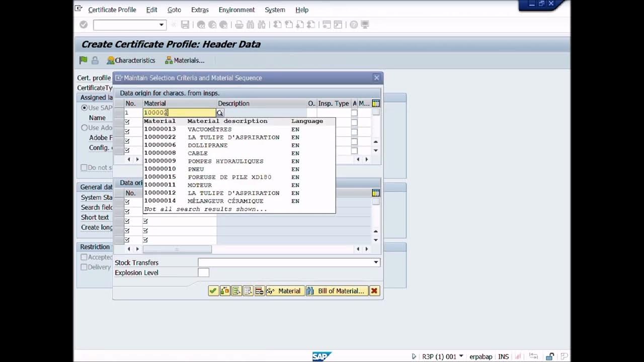644x362 pixels.
Task: Click the upper grid vertical scroll-down arrow
Action: pos(376,150)
